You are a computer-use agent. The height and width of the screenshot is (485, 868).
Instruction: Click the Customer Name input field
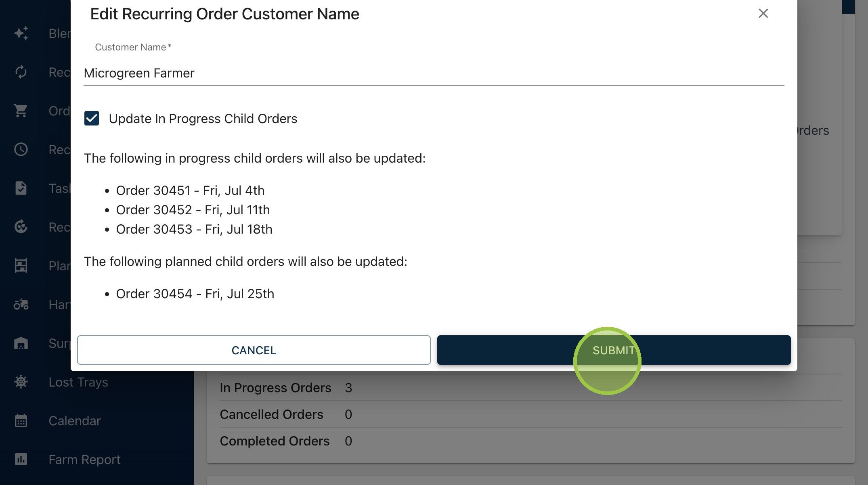pos(434,73)
